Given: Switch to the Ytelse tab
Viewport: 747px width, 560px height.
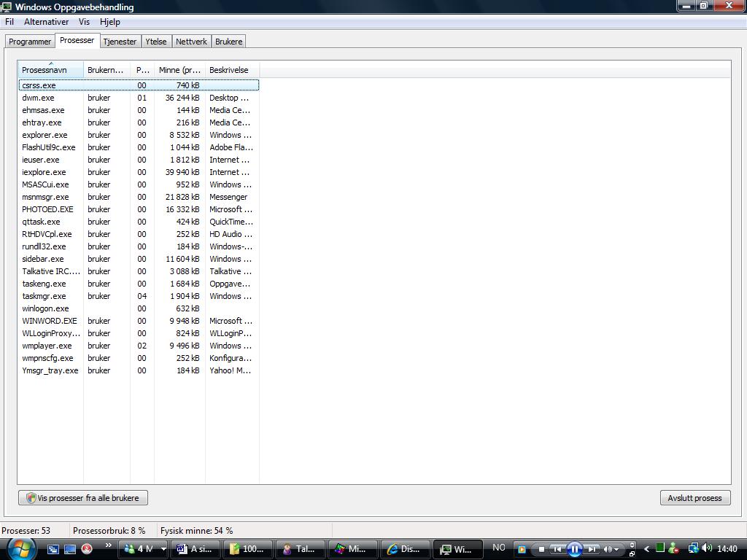Looking at the screenshot, I should tap(156, 42).
